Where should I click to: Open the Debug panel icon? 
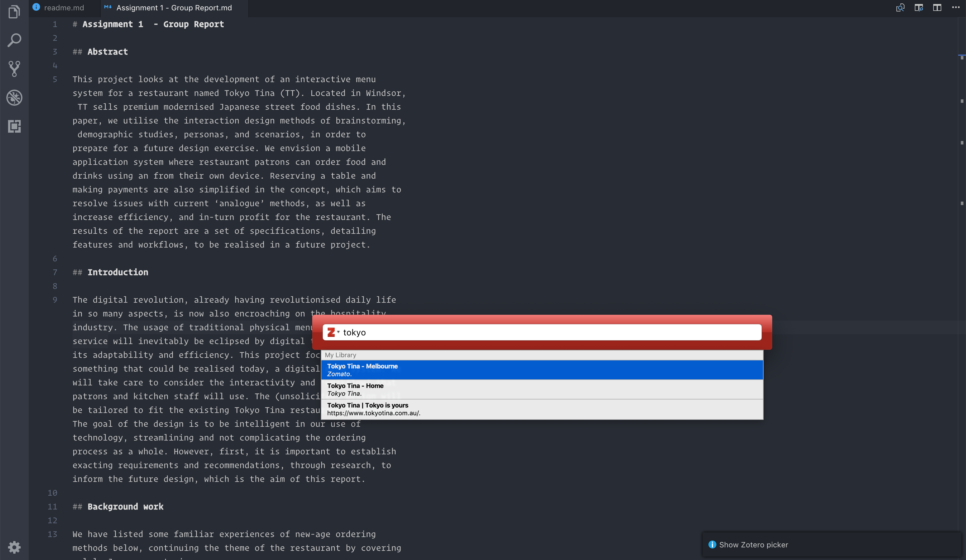[14, 97]
